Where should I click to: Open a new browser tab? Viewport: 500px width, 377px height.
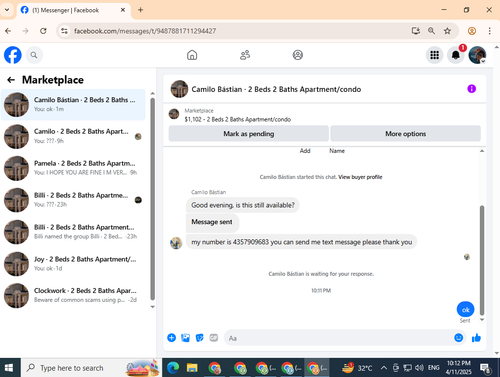pos(140,10)
